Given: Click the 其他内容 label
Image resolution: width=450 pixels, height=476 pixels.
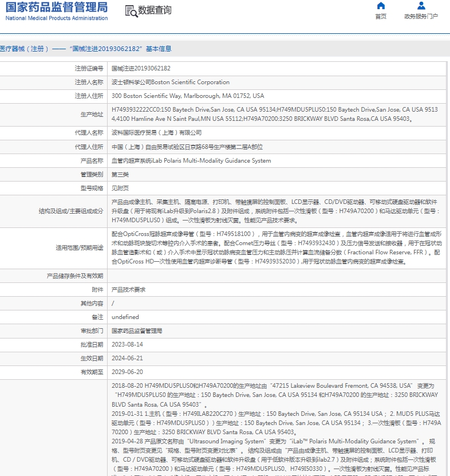Looking at the screenshot, I should (92, 303).
